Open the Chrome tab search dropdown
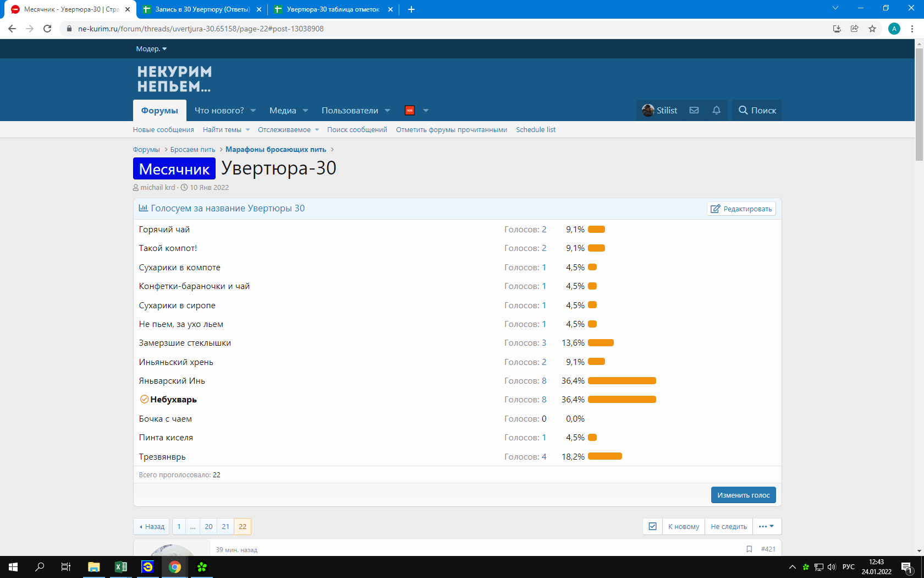Image resolution: width=924 pixels, height=578 pixels. (835, 8)
